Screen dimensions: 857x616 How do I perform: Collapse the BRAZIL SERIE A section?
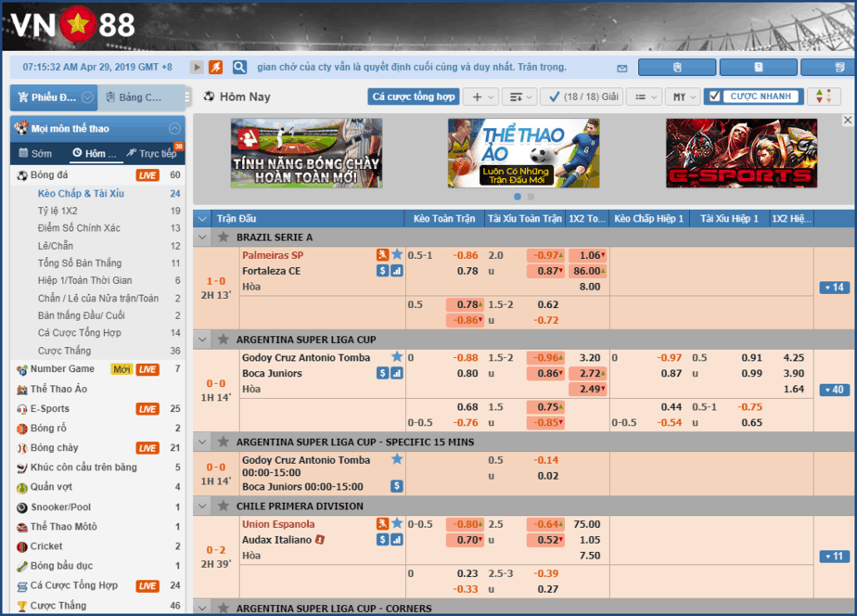tap(203, 237)
